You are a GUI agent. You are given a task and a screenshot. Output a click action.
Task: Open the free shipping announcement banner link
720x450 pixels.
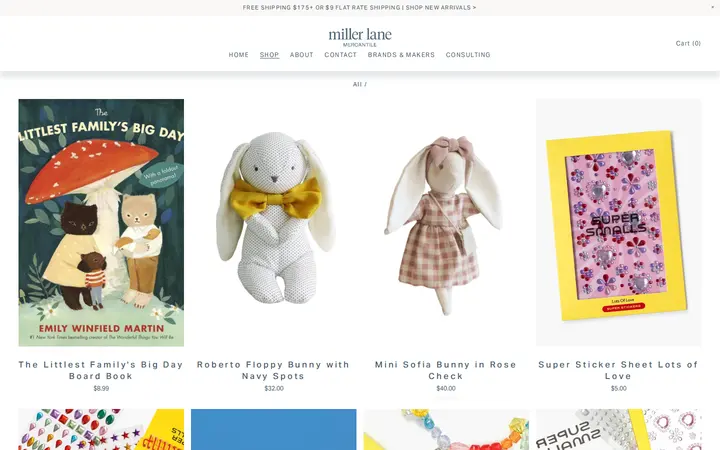[x=359, y=8]
